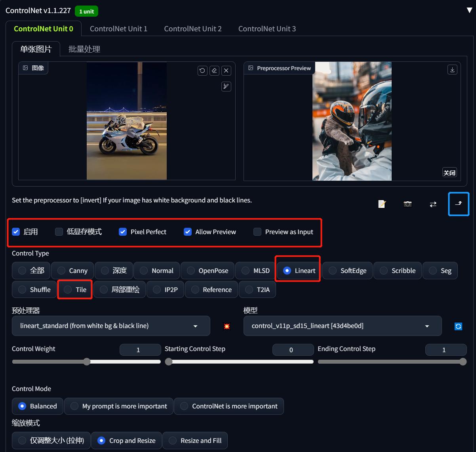Open the 模型 model dropdown
The height and width of the screenshot is (452, 476).
(342, 326)
